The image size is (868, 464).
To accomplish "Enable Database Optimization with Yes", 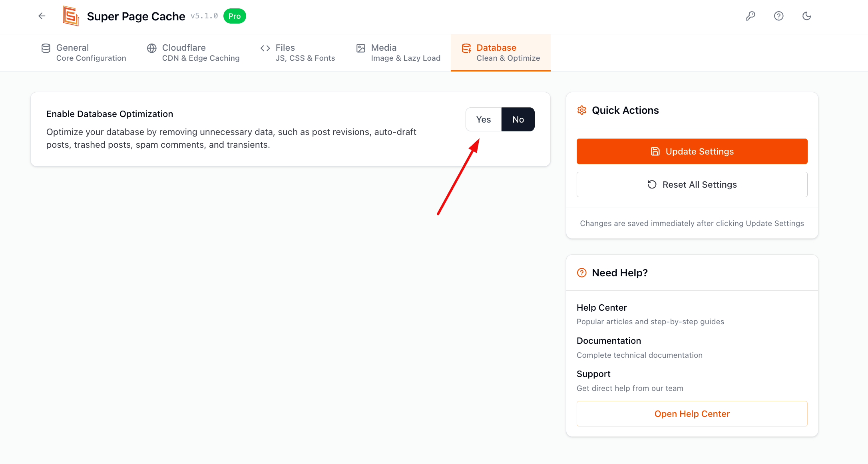I will [483, 119].
